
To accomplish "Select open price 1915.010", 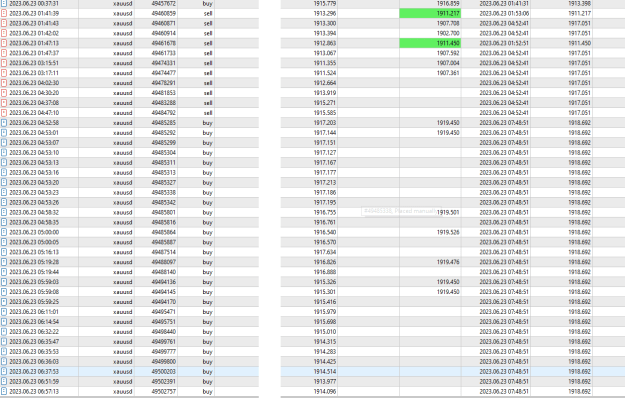I will pos(324,332).
